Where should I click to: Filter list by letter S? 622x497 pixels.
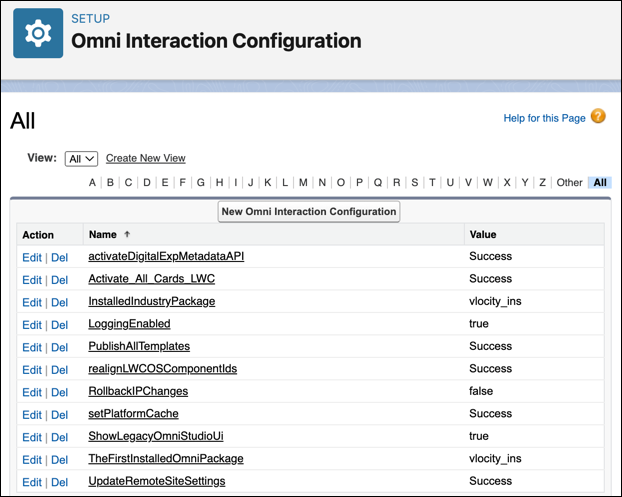414,183
